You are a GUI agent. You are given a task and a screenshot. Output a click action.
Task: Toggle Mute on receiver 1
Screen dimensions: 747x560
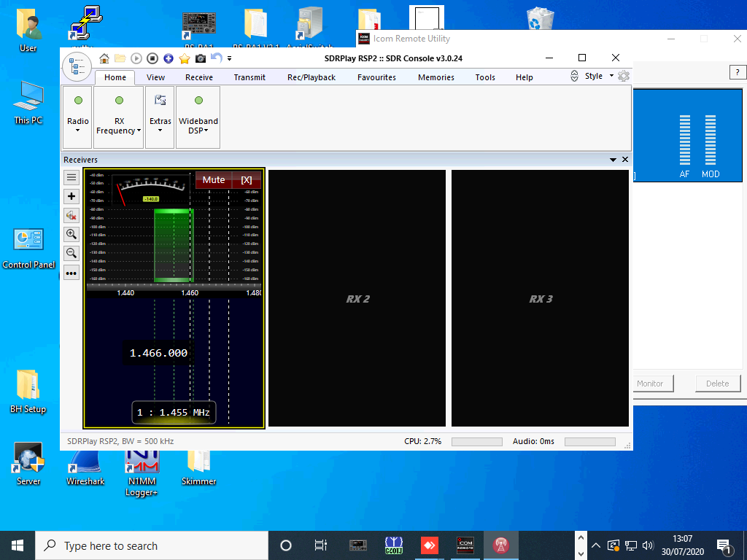point(214,180)
